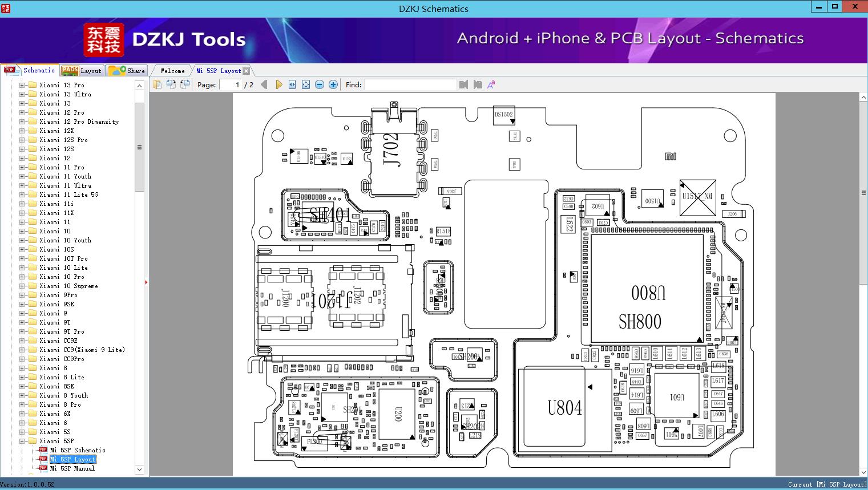Click the Find text input field
Screen dimensions: 868x490
pyautogui.click(x=410, y=84)
